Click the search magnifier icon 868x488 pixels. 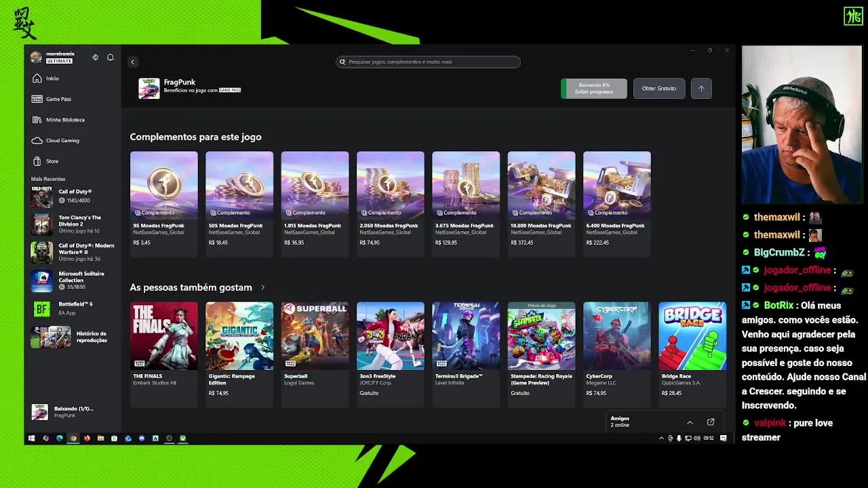[343, 62]
